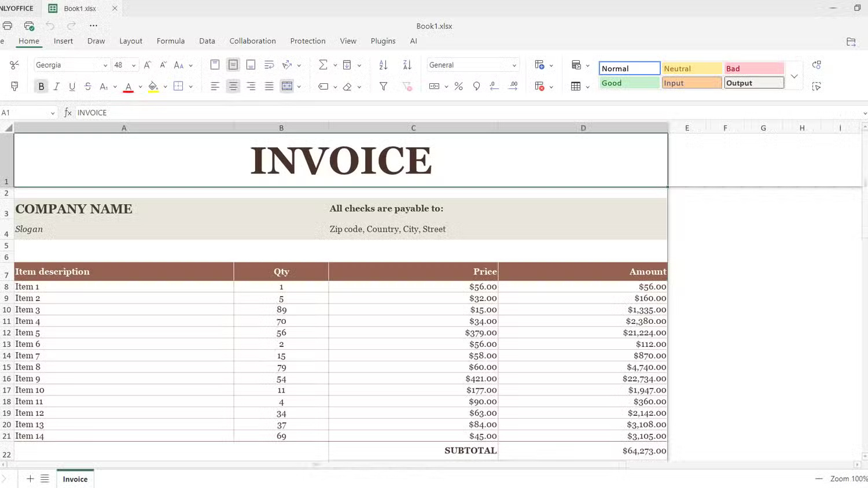Toggle Wrap text for the cell

pyautogui.click(x=269, y=65)
